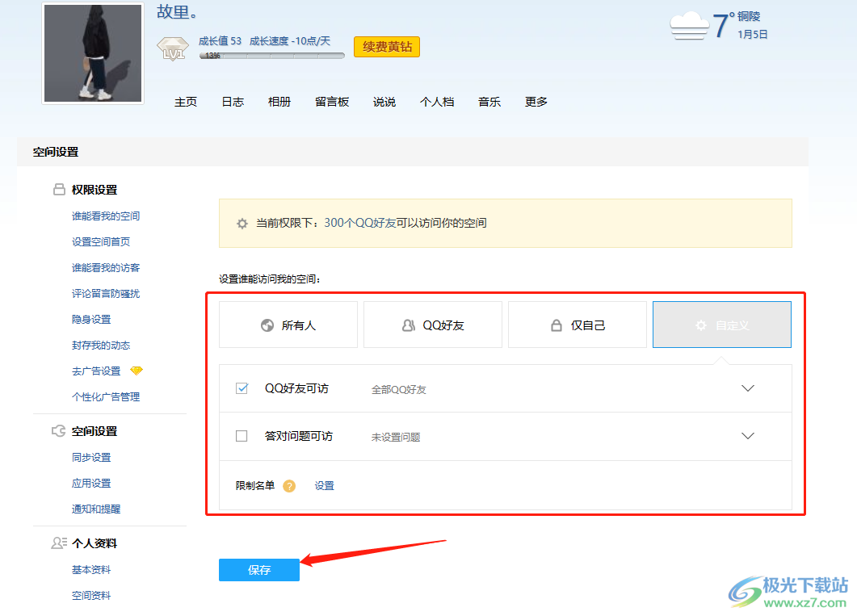
Task: Open 通知和提醒 in the sidebar
Action: [x=96, y=509]
